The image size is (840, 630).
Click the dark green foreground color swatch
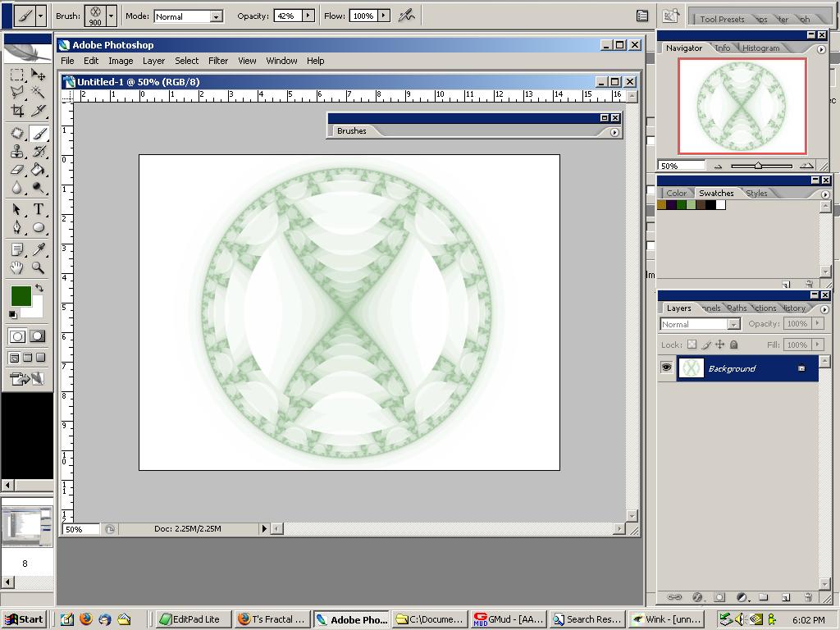click(x=21, y=295)
